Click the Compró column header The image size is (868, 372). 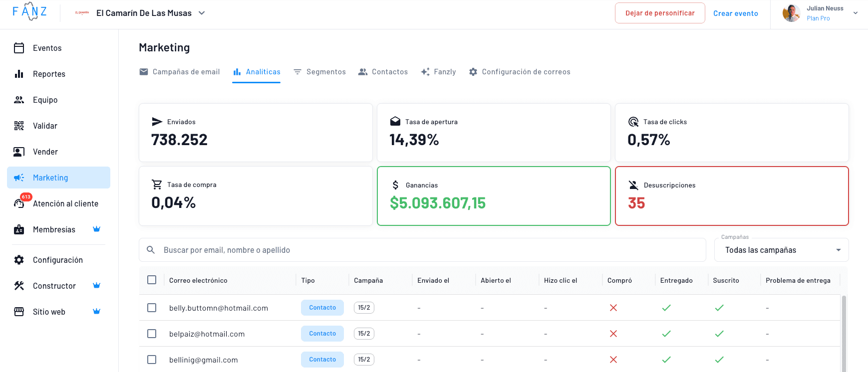coord(619,280)
